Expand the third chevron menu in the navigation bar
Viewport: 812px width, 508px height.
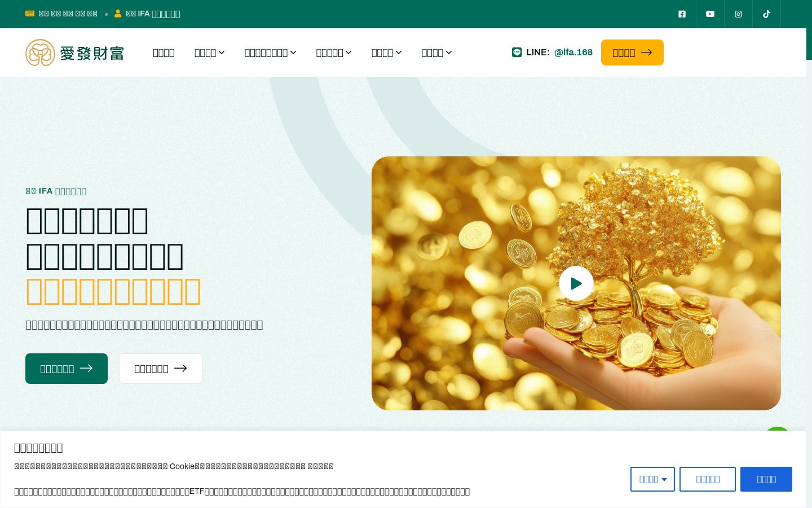(334, 52)
